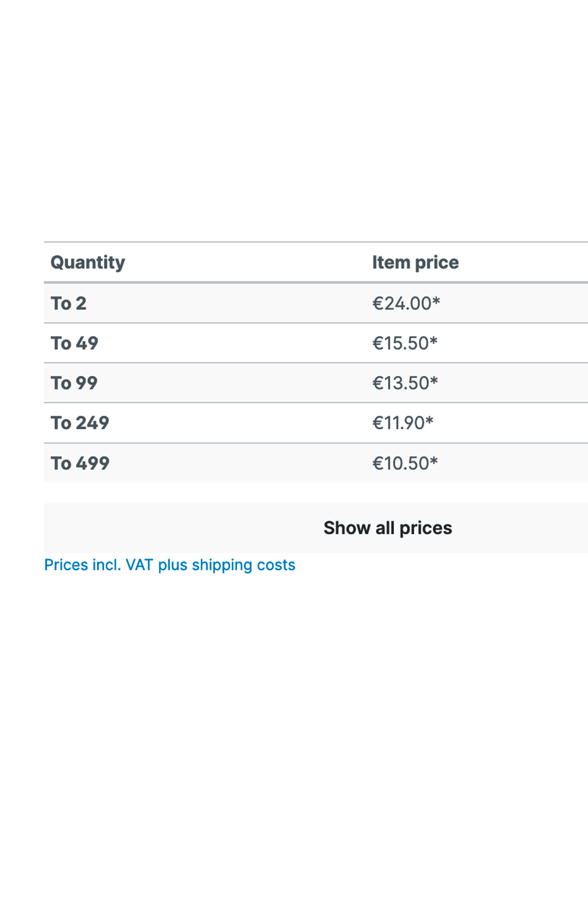This screenshot has height=911, width=588.
Task: Select the Item price column header
Action: point(415,262)
